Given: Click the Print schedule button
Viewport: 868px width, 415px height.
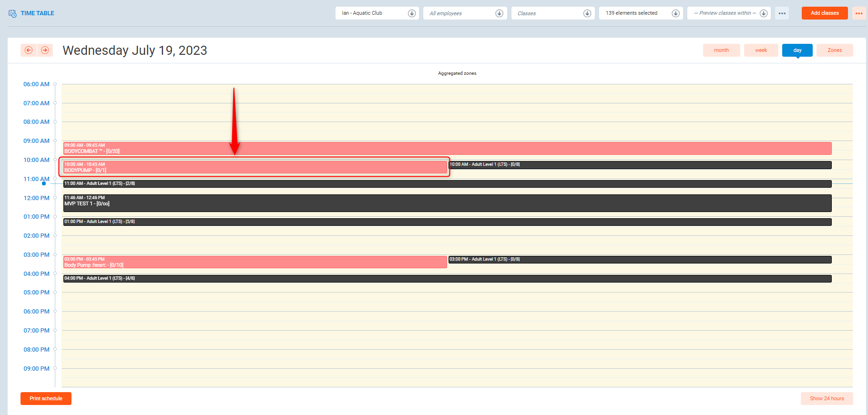Looking at the screenshot, I should (x=46, y=398).
